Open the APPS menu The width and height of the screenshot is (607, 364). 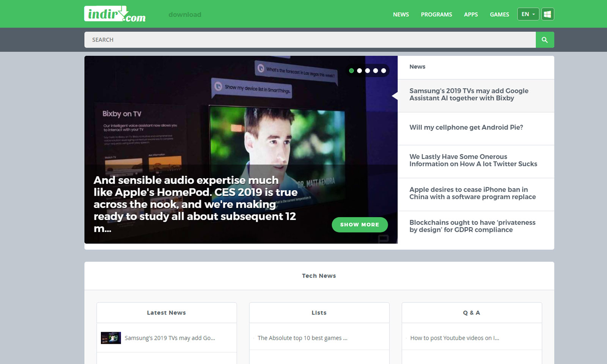471,14
